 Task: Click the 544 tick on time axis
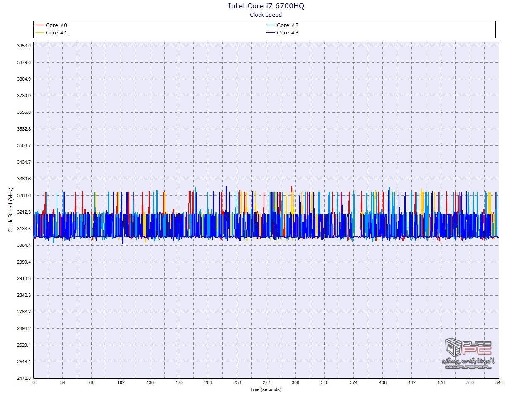499,383
